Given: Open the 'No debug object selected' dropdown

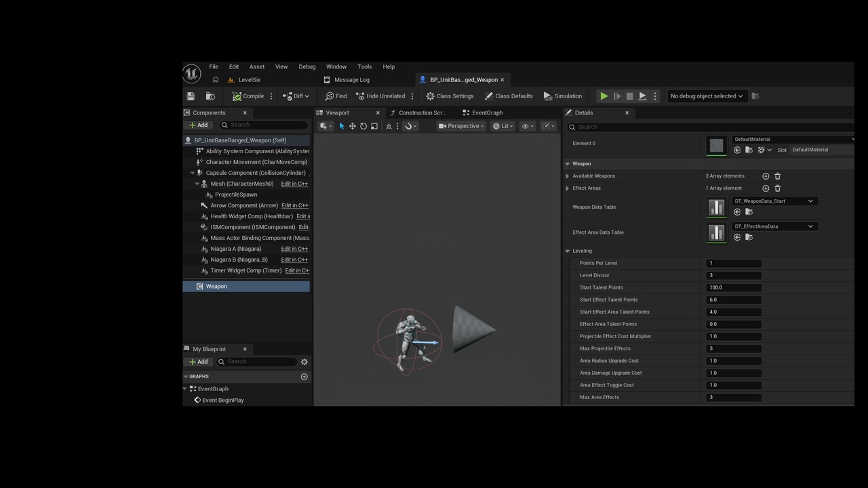Looking at the screenshot, I should click(x=706, y=96).
